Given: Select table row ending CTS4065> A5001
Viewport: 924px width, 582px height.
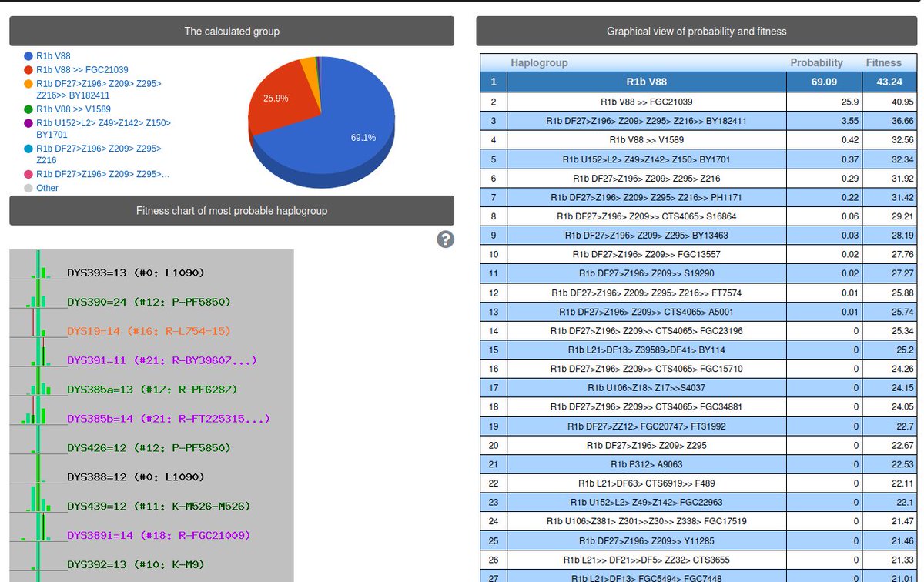Looking at the screenshot, I should (x=698, y=312).
